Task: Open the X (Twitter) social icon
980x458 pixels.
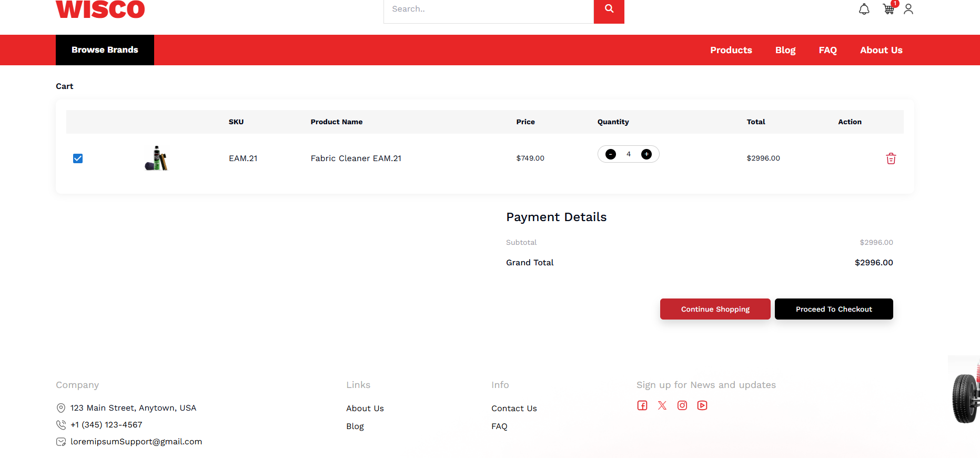Action: (662, 405)
